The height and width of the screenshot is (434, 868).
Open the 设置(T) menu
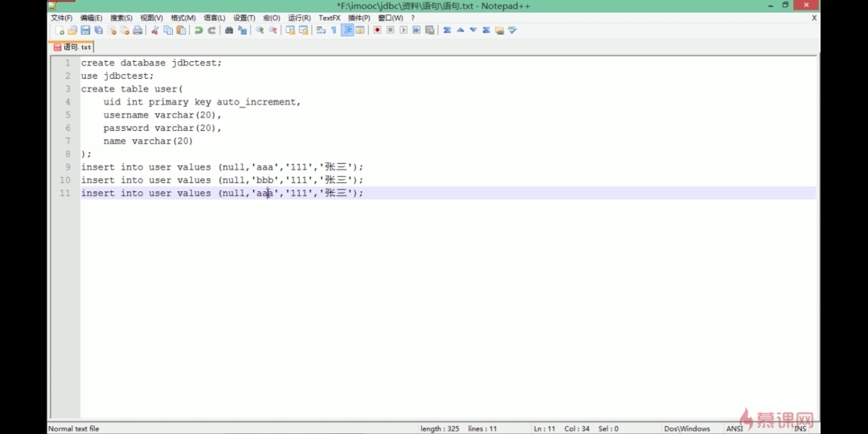[x=244, y=18]
